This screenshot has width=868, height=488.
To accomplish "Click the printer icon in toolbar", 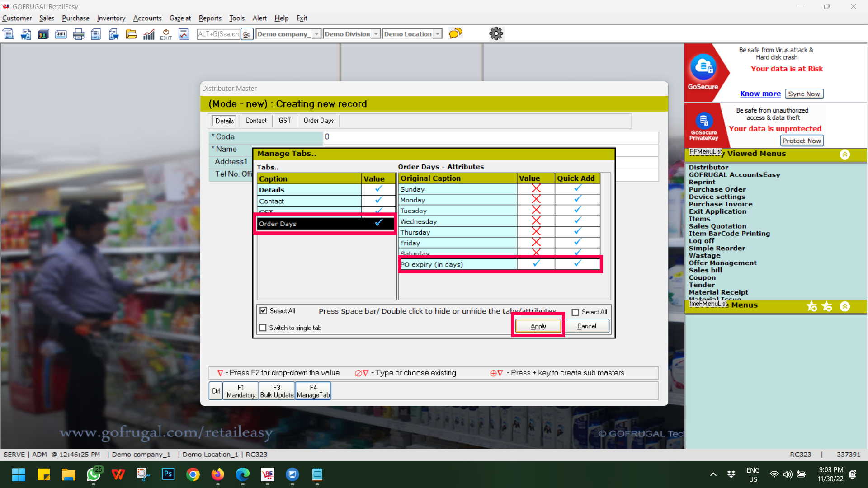I will pos(78,34).
